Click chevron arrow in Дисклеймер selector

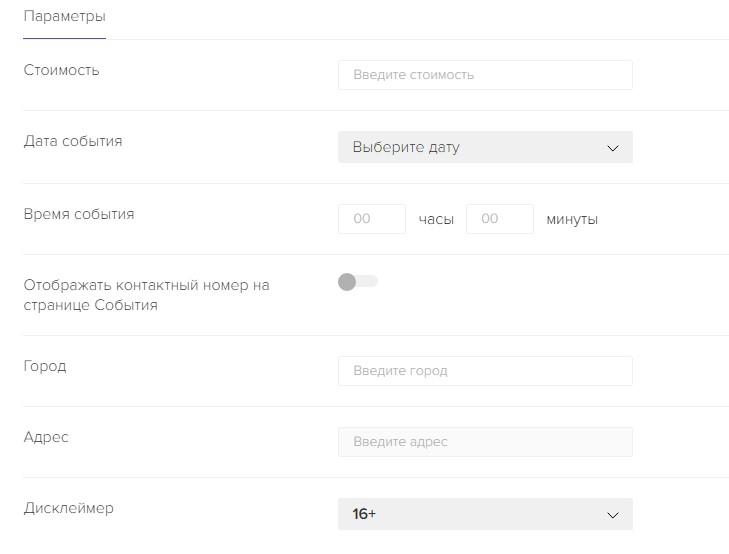click(613, 515)
